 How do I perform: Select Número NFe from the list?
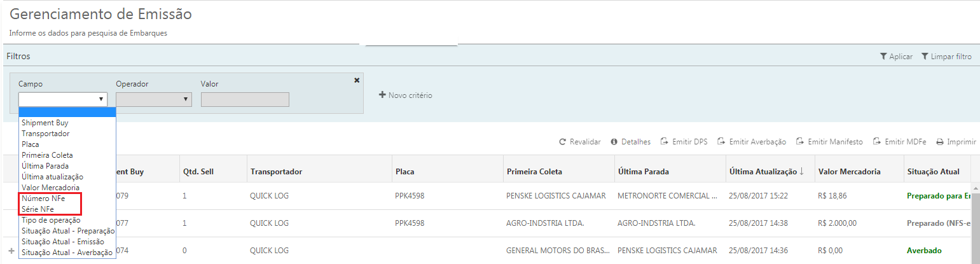(x=43, y=198)
